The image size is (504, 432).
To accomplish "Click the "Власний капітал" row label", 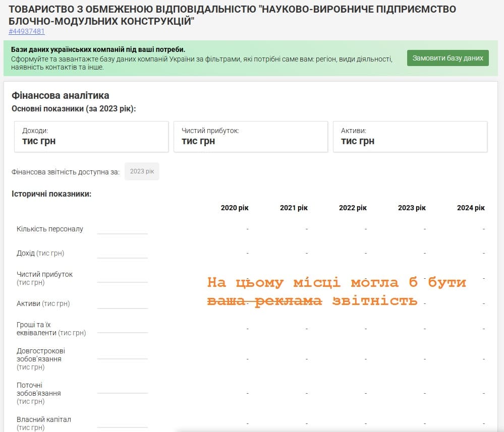I will click(x=44, y=419).
